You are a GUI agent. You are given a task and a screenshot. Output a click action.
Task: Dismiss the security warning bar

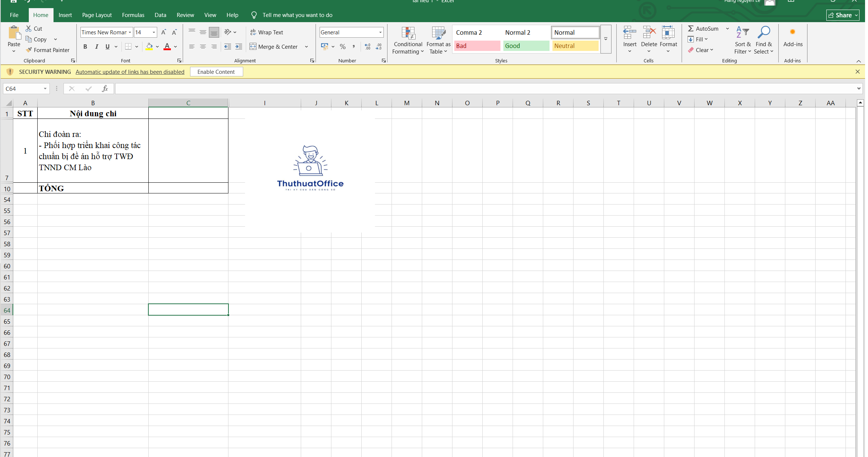[857, 72]
